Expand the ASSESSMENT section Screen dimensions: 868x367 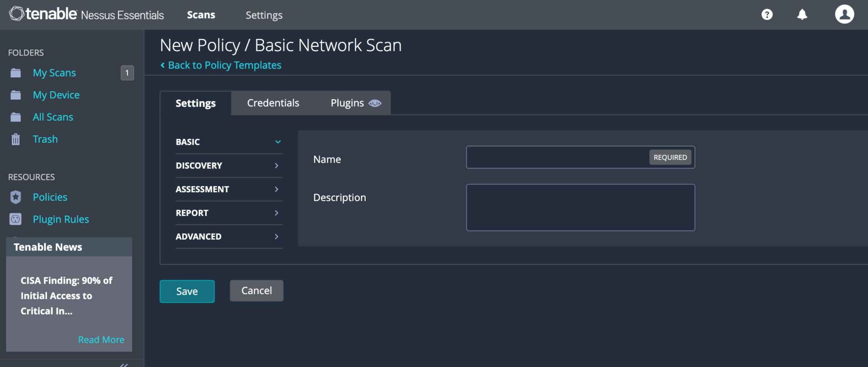(229, 189)
